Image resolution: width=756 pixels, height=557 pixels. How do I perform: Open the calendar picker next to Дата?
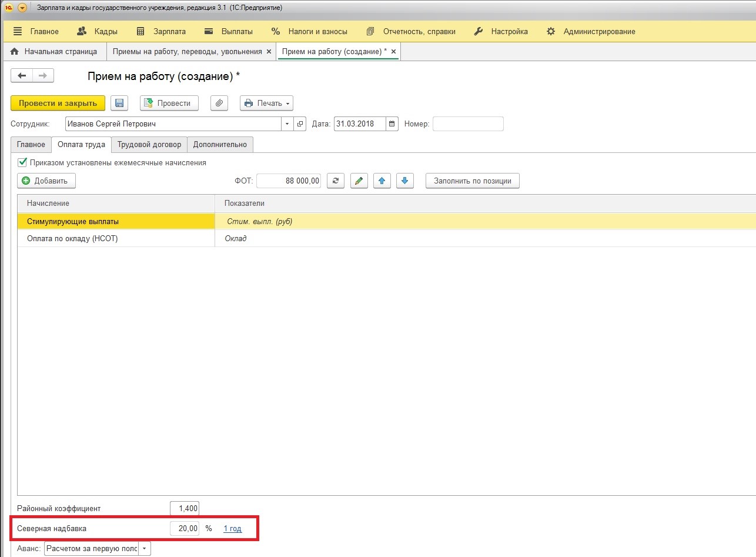coord(393,124)
